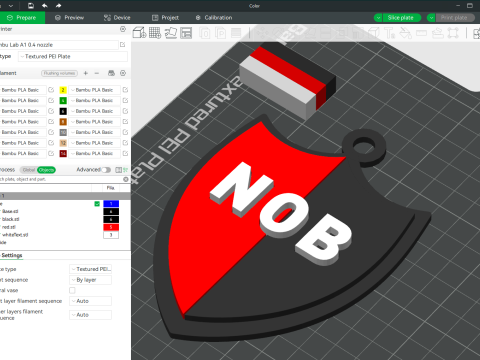Click dark red filament 14 color swatch

63,153
